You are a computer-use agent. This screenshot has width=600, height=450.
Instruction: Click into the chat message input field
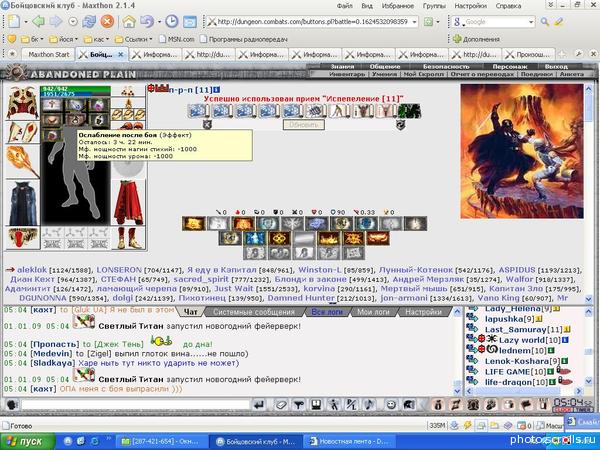135,404
